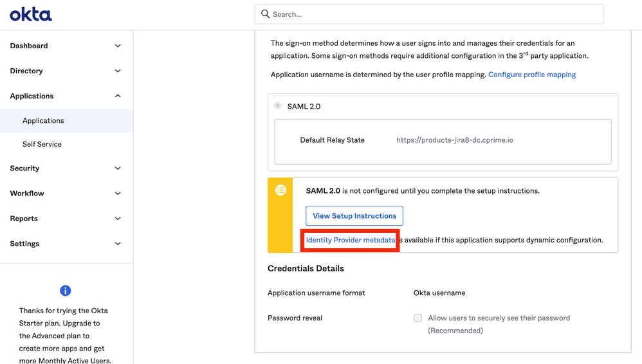Focus the Search input field
The image size is (642, 364).
pyautogui.click(x=428, y=14)
